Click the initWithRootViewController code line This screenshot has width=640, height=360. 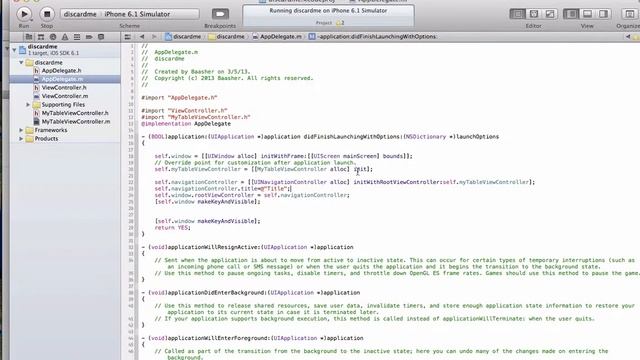coord(344,182)
